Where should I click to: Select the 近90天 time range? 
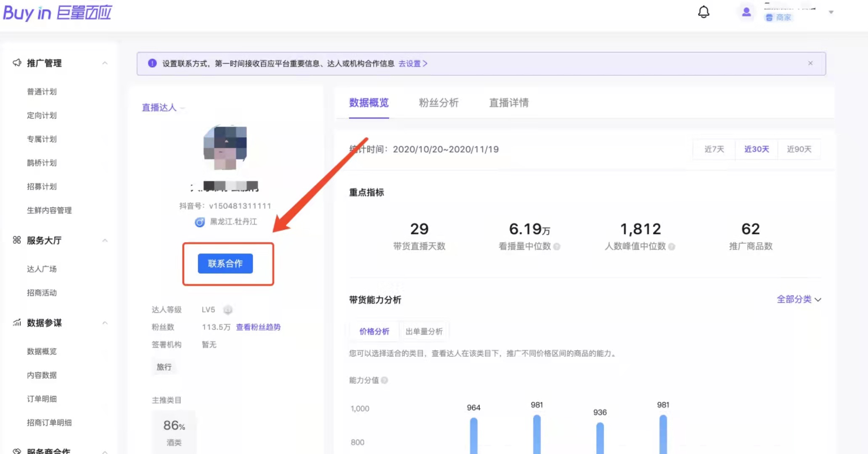(799, 149)
